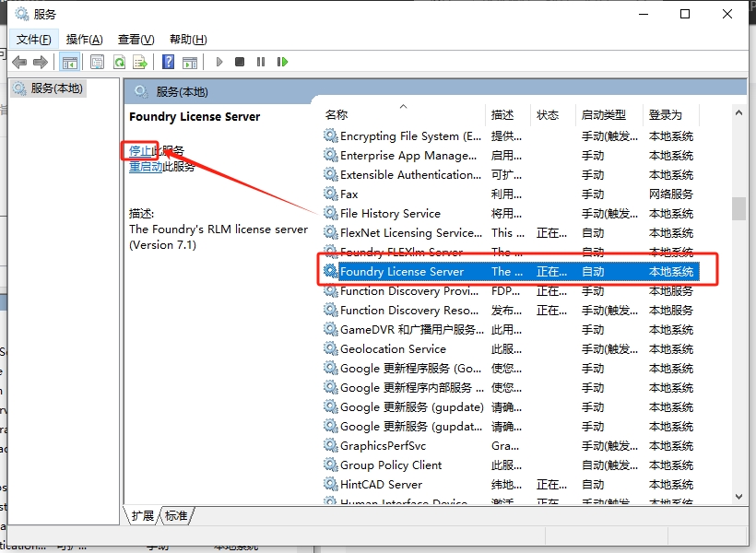The height and width of the screenshot is (553, 756).
Task: Sort list by the 启动类型 column header
Action: click(603, 114)
